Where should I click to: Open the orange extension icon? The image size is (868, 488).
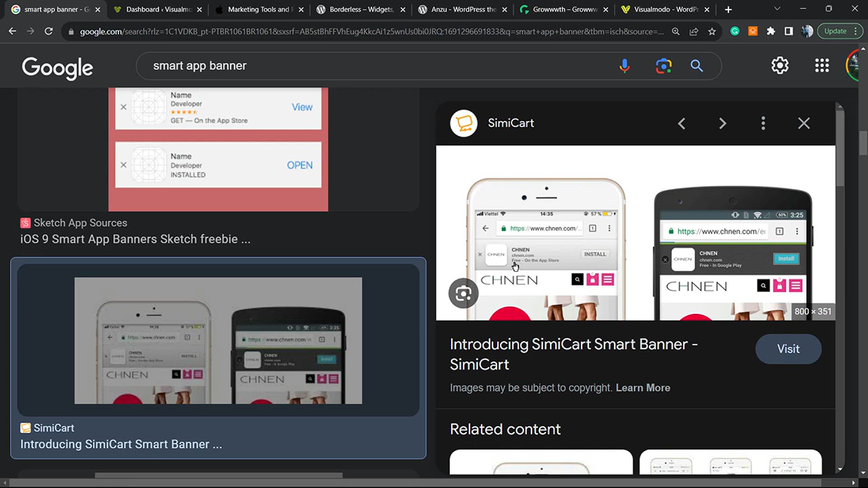753,31
